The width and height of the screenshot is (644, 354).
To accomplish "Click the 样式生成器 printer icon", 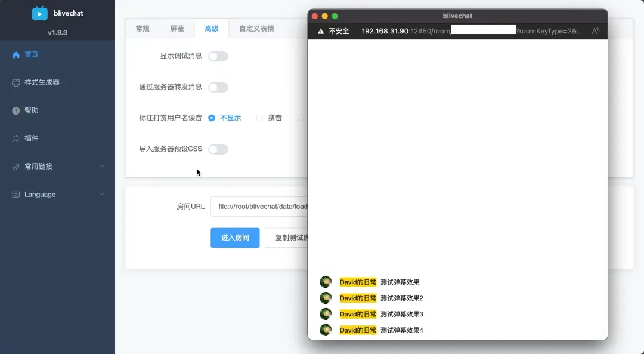I will [x=16, y=82].
